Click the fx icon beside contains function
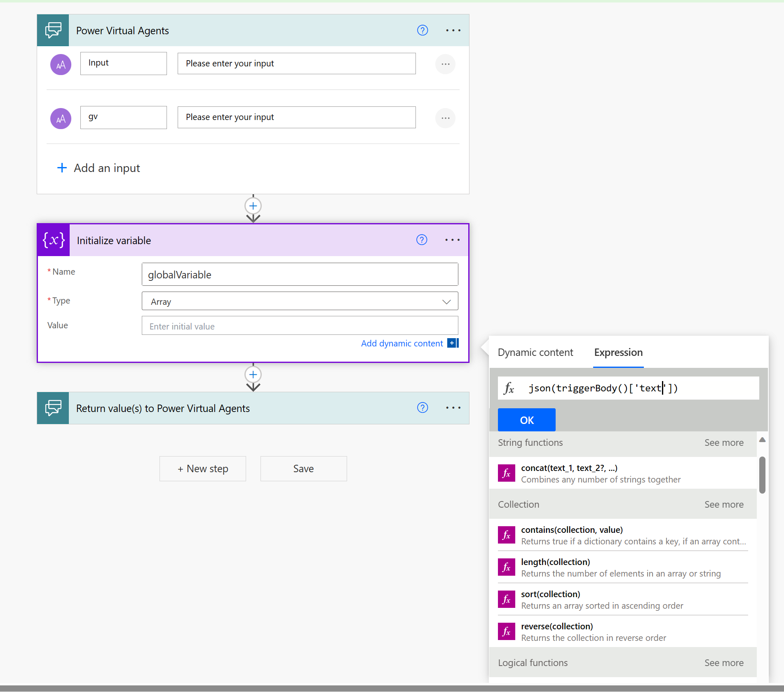 tap(507, 535)
